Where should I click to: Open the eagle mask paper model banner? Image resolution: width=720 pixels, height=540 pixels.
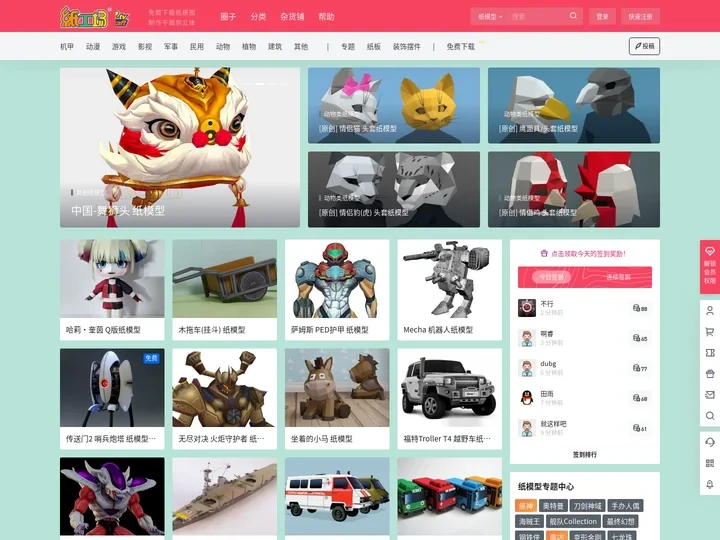(x=574, y=106)
